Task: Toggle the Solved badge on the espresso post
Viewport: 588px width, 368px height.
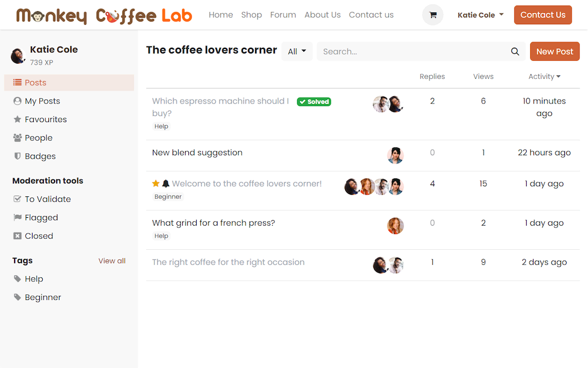Action: point(314,102)
